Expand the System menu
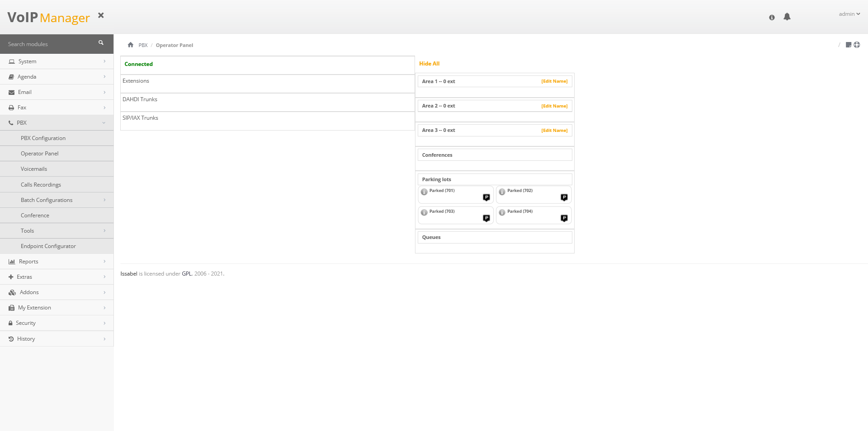The height and width of the screenshot is (431, 868). (57, 61)
